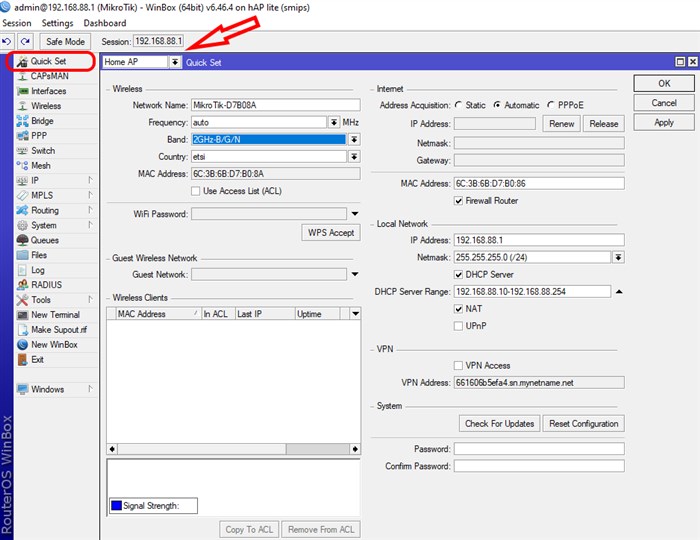Image resolution: width=700 pixels, height=540 pixels.
Task: Click Reset Configuration button
Action: click(x=583, y=424)
